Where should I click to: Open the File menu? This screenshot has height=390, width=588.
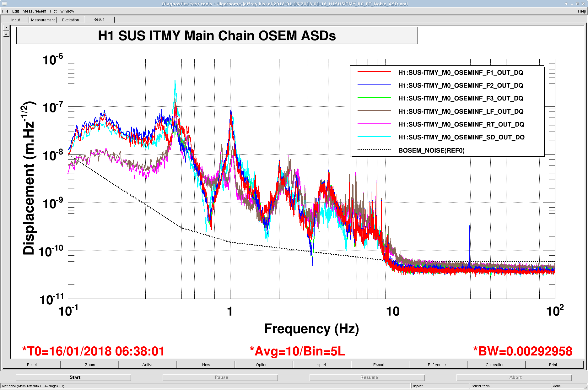pyautogui.click(x=5, y=11)
